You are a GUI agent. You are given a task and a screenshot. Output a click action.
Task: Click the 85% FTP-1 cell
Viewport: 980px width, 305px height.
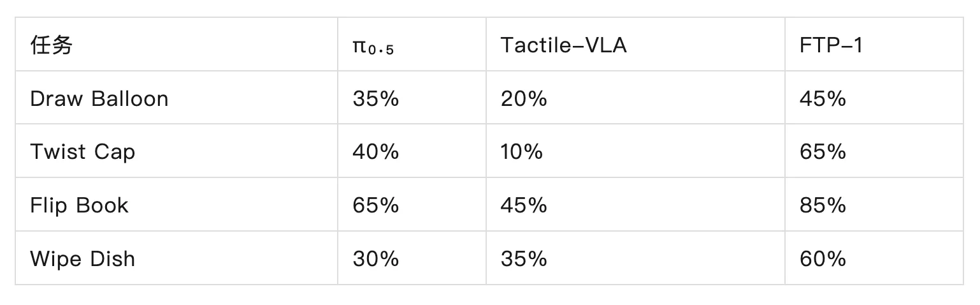coord(874,205)
